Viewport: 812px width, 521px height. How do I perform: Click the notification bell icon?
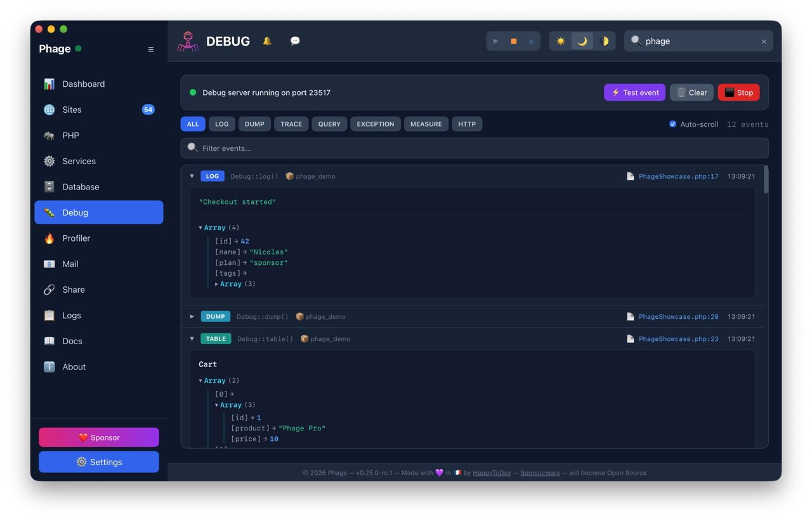click(267, 41)
